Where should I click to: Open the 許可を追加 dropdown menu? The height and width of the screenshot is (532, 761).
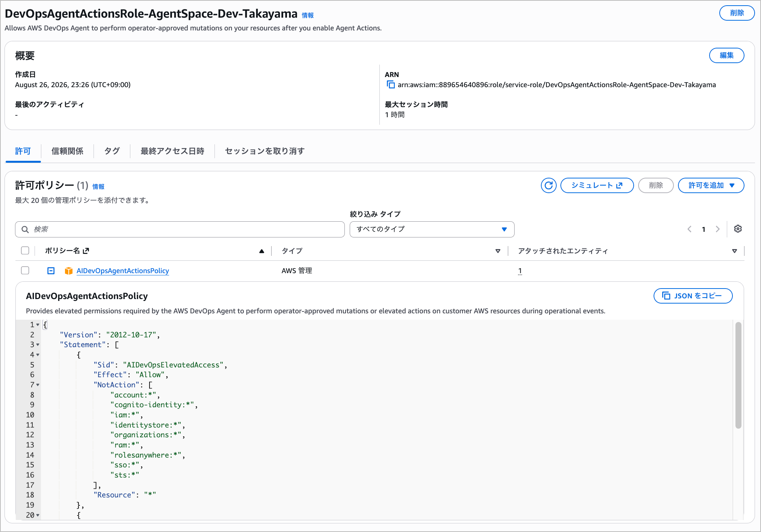tap(711, 185)
